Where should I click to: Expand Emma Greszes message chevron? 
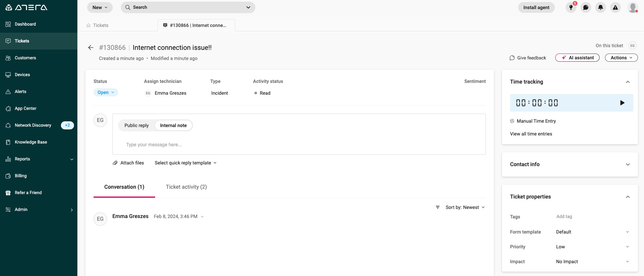coord(202,217)
